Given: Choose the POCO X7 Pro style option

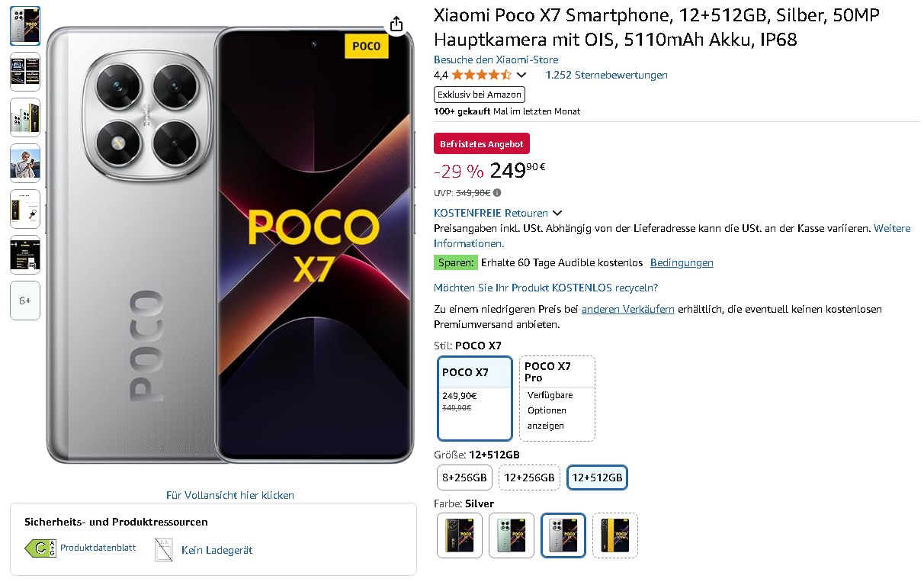Looking at the screenshot, I should (557, 398).
